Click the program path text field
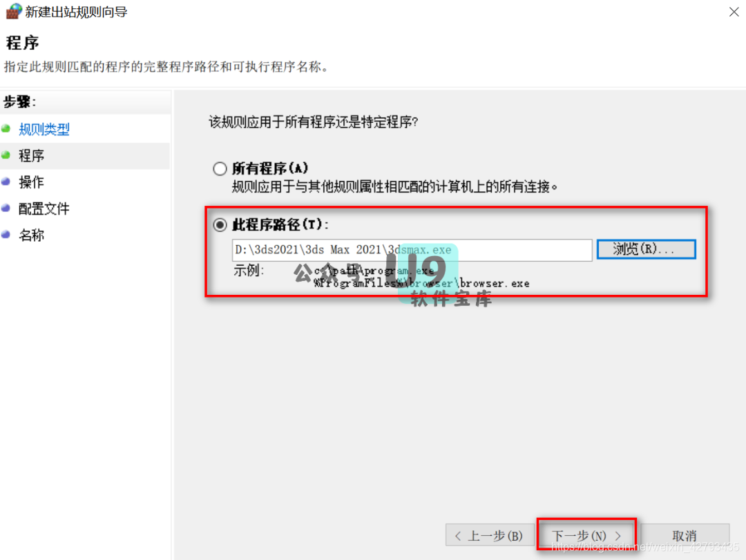Image resolution: width=746 pixels, height=560 pixels. click(x=412, y=250)
